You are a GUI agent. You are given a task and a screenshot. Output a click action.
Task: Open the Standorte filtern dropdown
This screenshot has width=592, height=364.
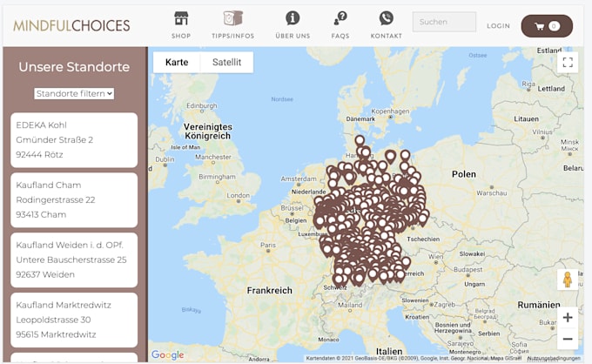tap(74, 93)
